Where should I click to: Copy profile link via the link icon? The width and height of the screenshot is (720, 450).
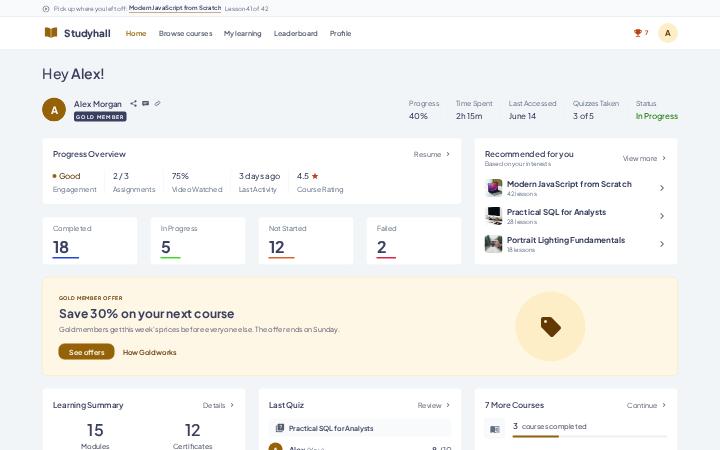(158, 103)
